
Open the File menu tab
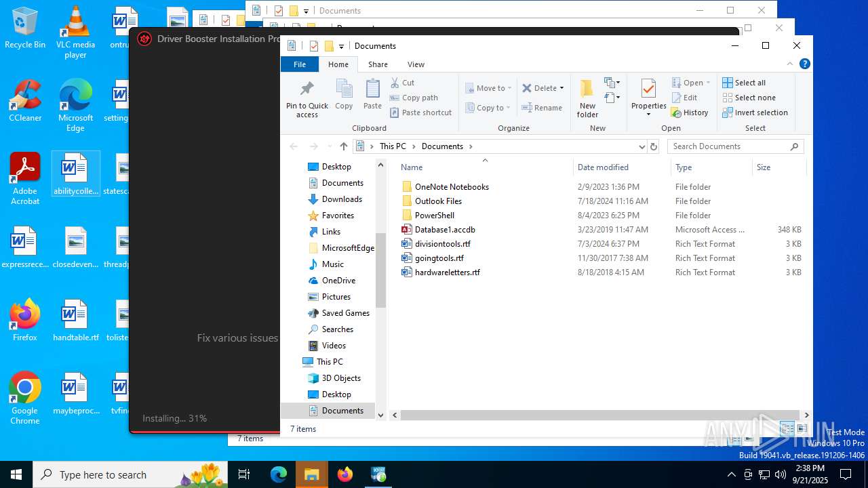[x=300, y=64]
